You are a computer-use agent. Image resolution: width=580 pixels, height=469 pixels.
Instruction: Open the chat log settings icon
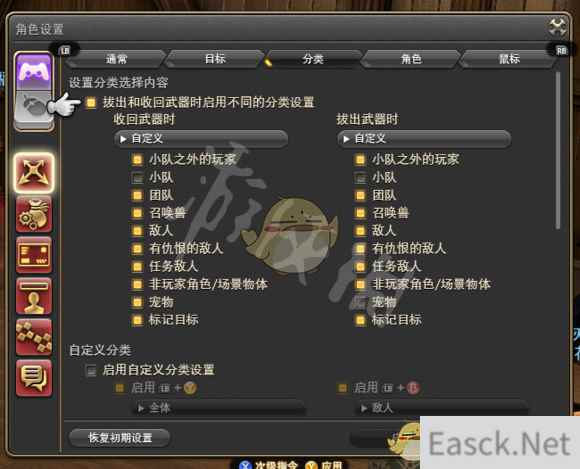click(34, 378)
